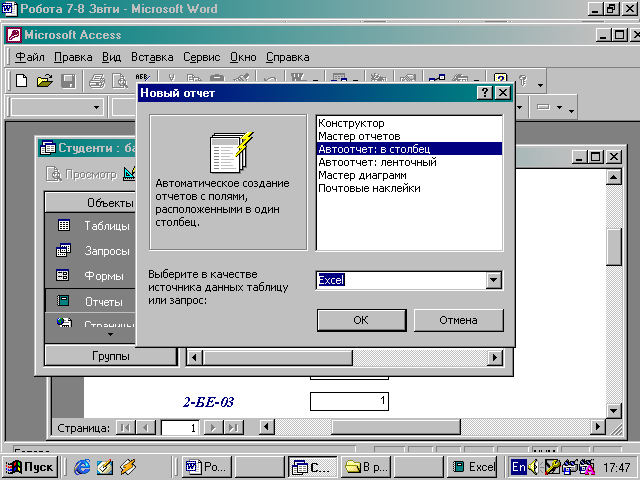
Task: Click the Print toolbar icon
Action: coord(97,81)
